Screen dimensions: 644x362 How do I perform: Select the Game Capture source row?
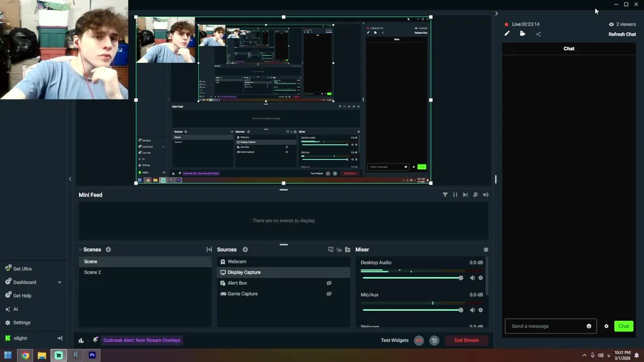click(284, 294)
